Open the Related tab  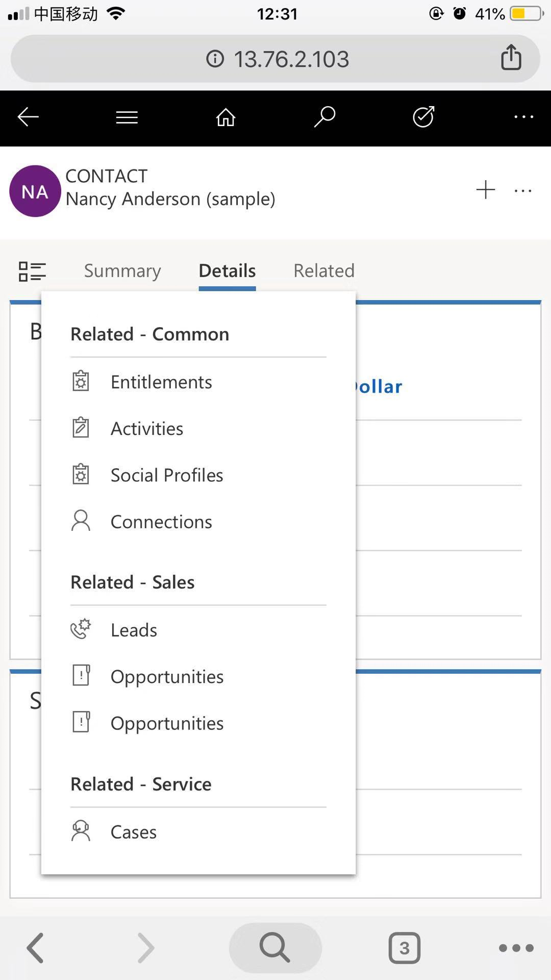[324, 271]
